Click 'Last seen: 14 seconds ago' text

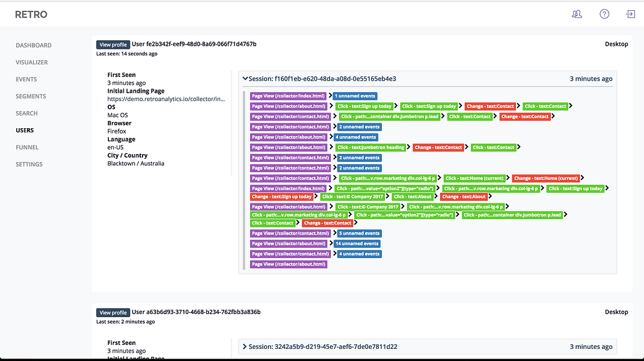click(x=126, y=54)
